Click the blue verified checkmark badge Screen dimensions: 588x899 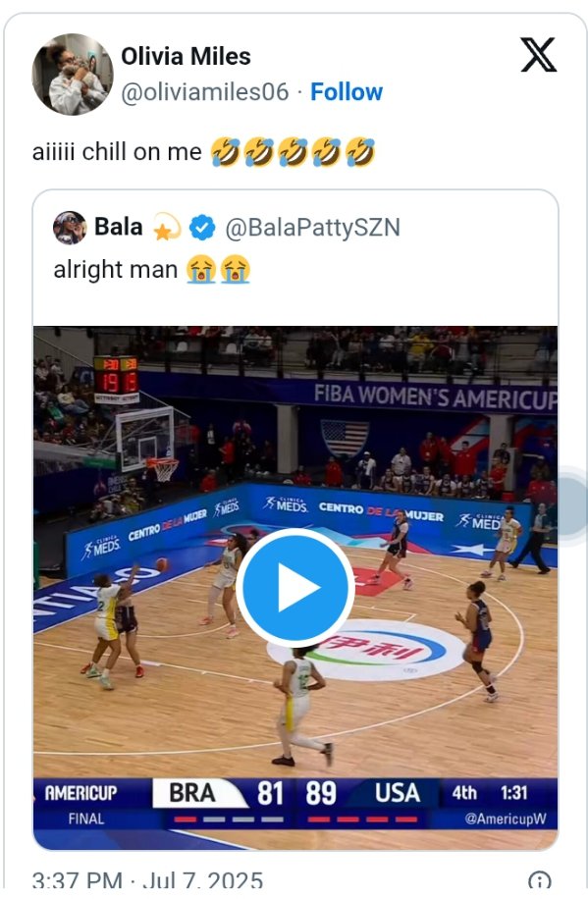point(202,228)
